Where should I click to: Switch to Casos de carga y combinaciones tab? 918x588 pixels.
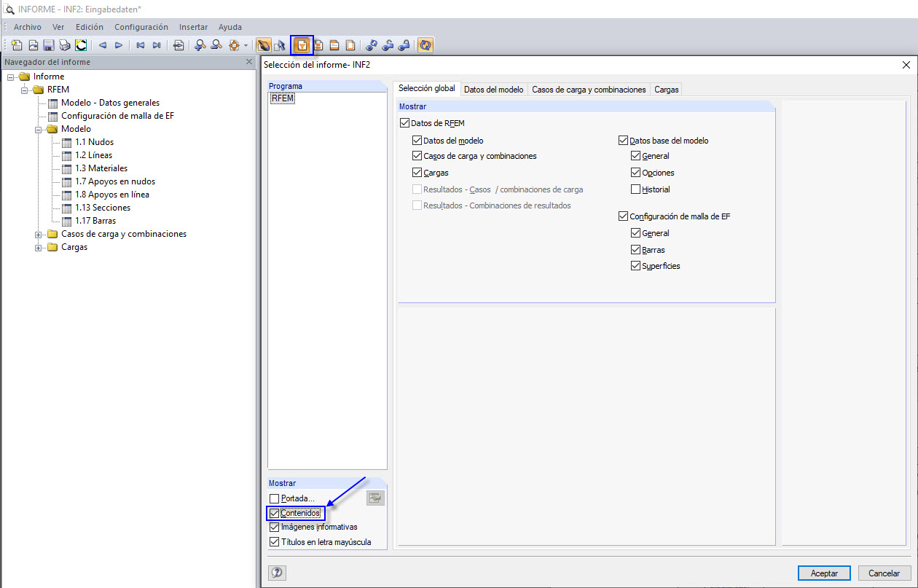[589, 89]
